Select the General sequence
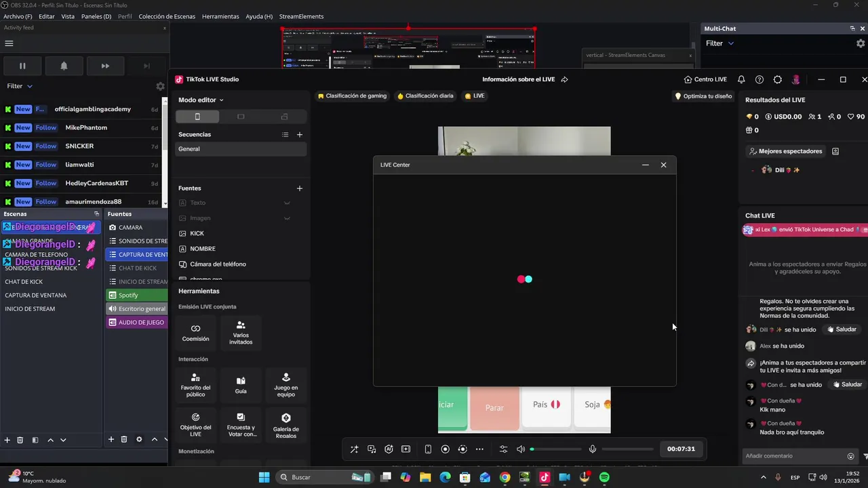Screen dimensions: 868x488 (x=241, y=149)
